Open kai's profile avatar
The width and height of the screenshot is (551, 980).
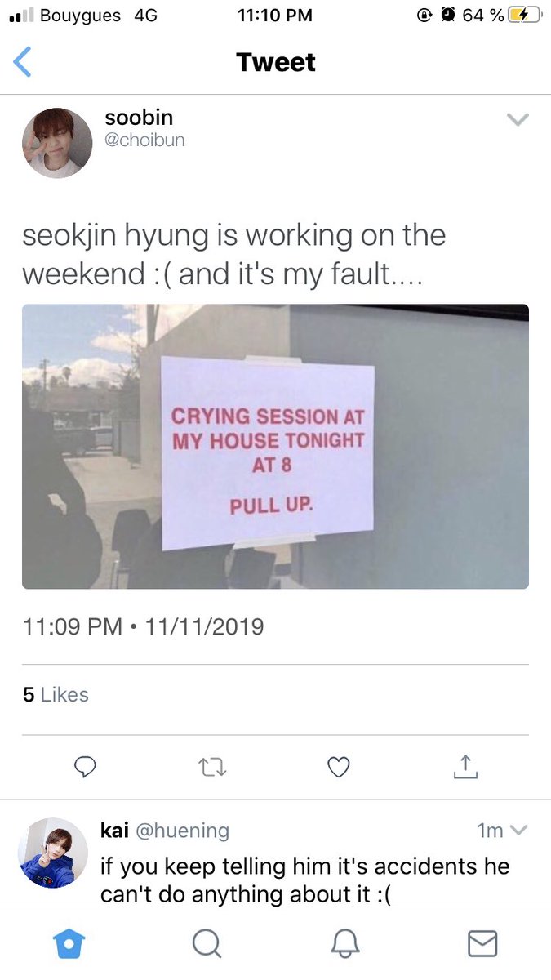coord(52,852)
